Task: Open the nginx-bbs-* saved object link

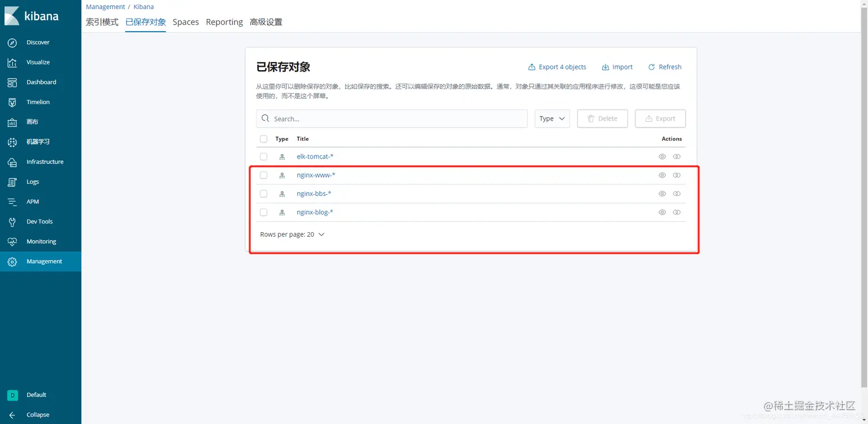Action: (314, 194)
